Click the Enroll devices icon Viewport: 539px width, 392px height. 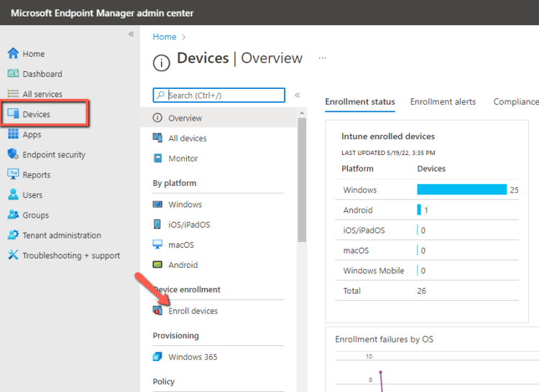pyautogui.click(x=157, y=310)
